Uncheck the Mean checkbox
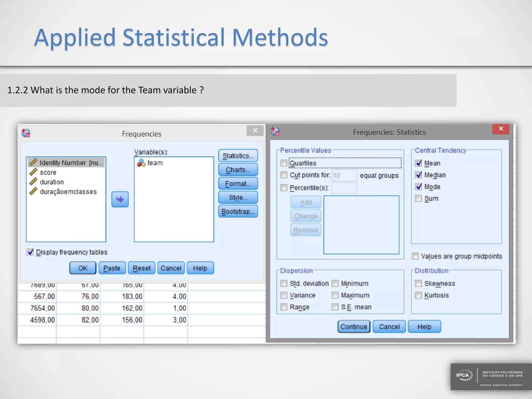Screen dimensions: 532x399 418,163
